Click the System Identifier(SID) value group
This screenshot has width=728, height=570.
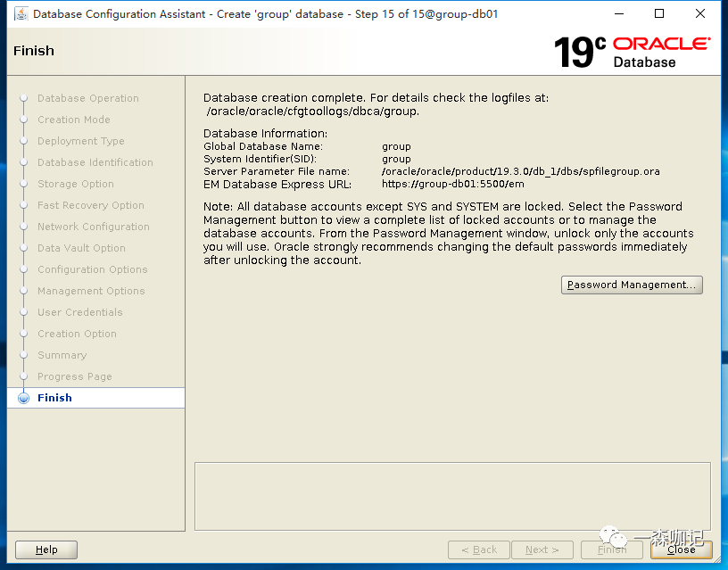click(396, 159)
